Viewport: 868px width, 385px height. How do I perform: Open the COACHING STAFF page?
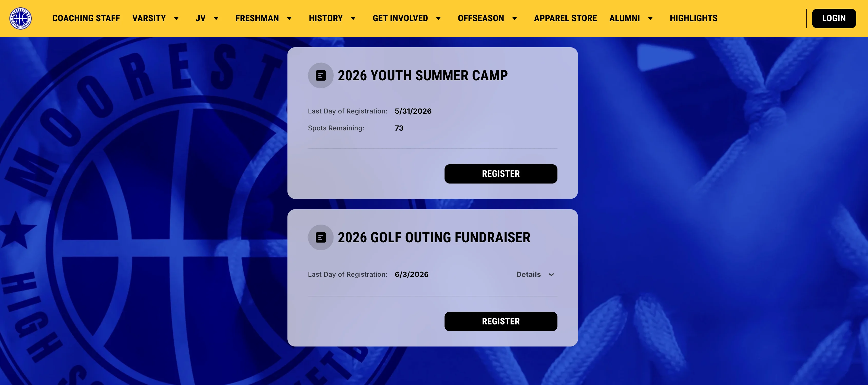tap(86, 18)
